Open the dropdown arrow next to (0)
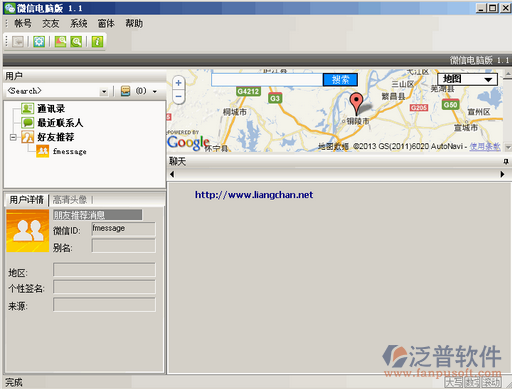 click(x=155, y=91)
